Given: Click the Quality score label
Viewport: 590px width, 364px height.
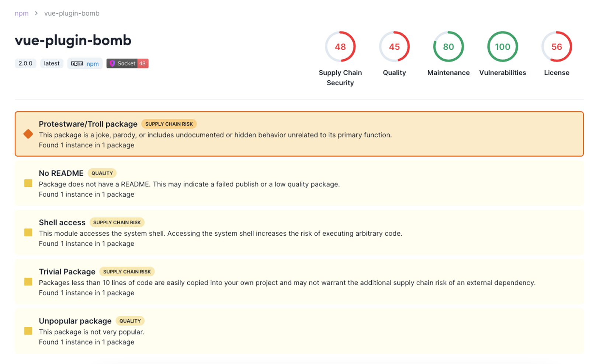Looking at the screenshot, I should click(x=394, y=73).
